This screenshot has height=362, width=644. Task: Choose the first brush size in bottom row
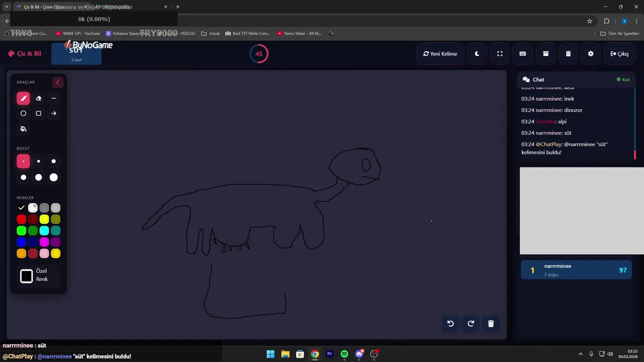(x=23, y=177)
